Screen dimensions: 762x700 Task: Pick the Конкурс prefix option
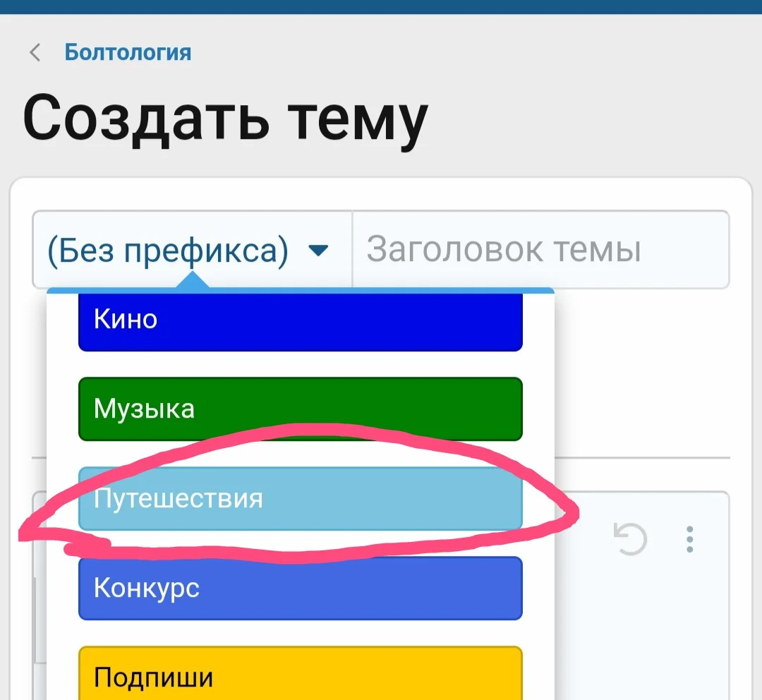(x=300, y=589)
